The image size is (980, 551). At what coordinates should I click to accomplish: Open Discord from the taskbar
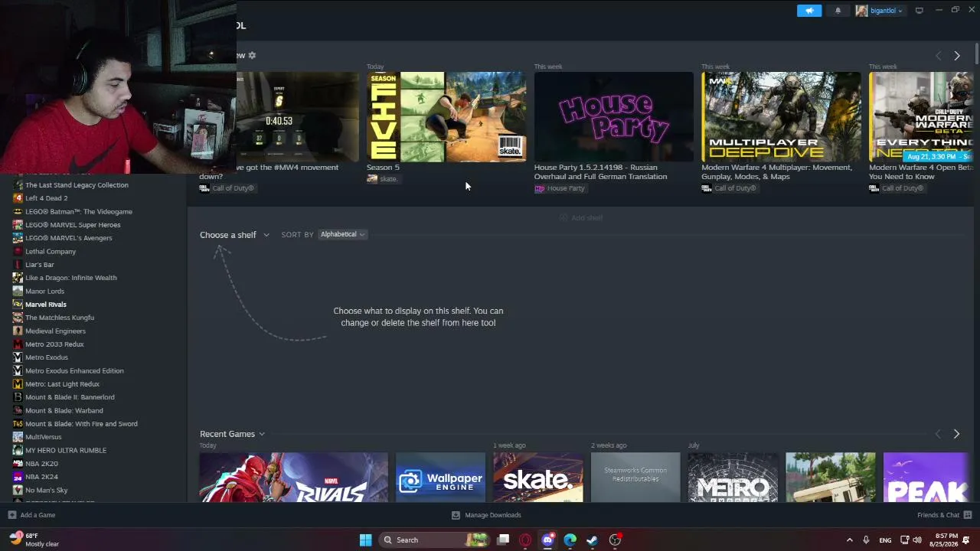547,540
